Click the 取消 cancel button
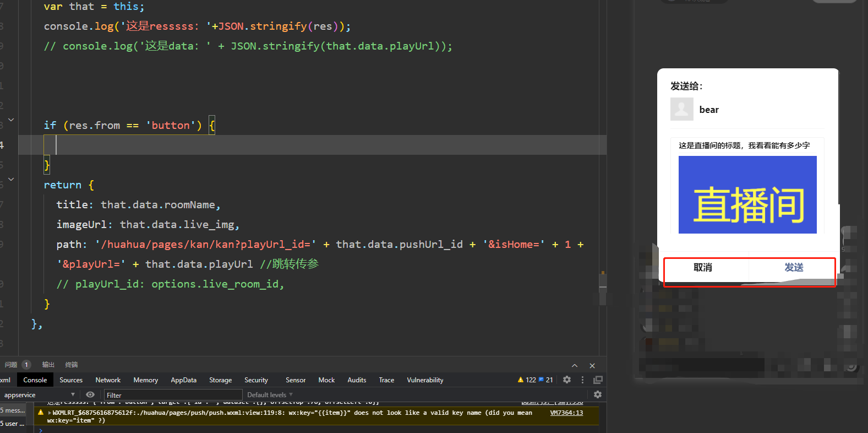868x433 pixels. tap(703, 268)
